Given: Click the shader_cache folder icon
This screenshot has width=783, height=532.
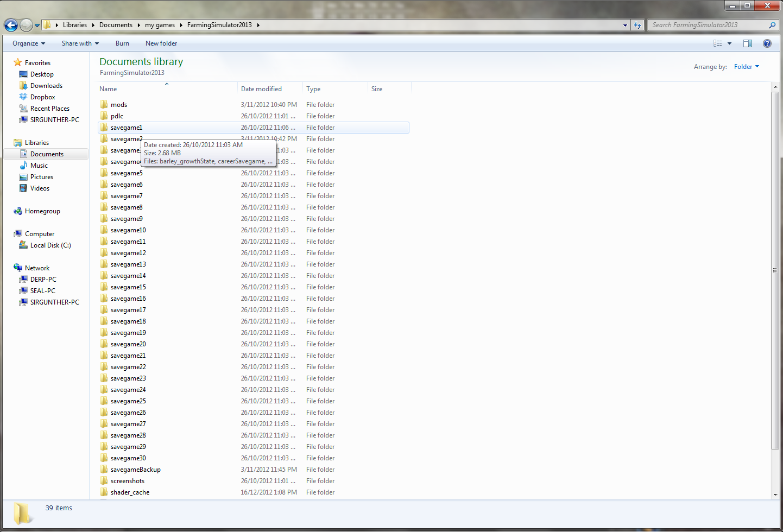Looking at the screenshot, I should click(x=104, y=492).
